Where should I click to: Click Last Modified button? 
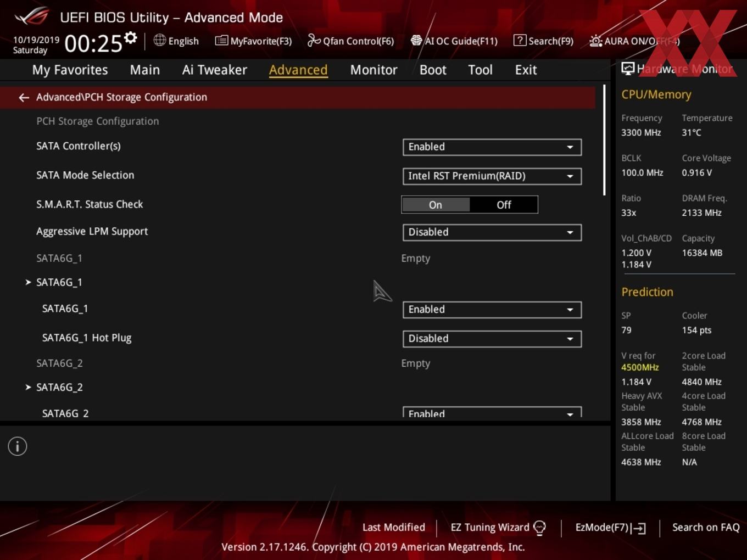point(394,527)
